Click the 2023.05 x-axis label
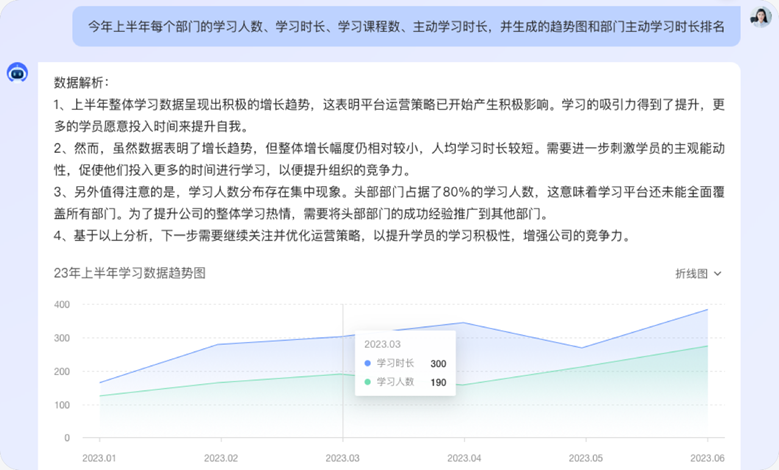The width and height of the screenshot is (779, 470). click(x=586, y=456)
